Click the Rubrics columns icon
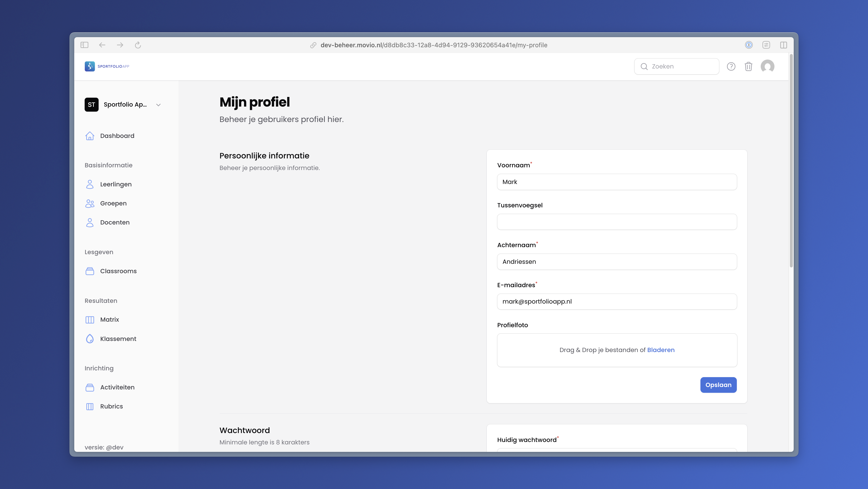The width and height of the screenshot is (868, 489). click(x=90, y=407)
